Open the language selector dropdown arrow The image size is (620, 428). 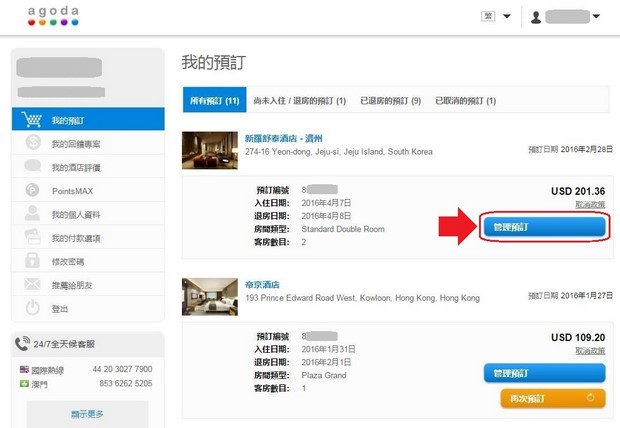tap(507, 16)
